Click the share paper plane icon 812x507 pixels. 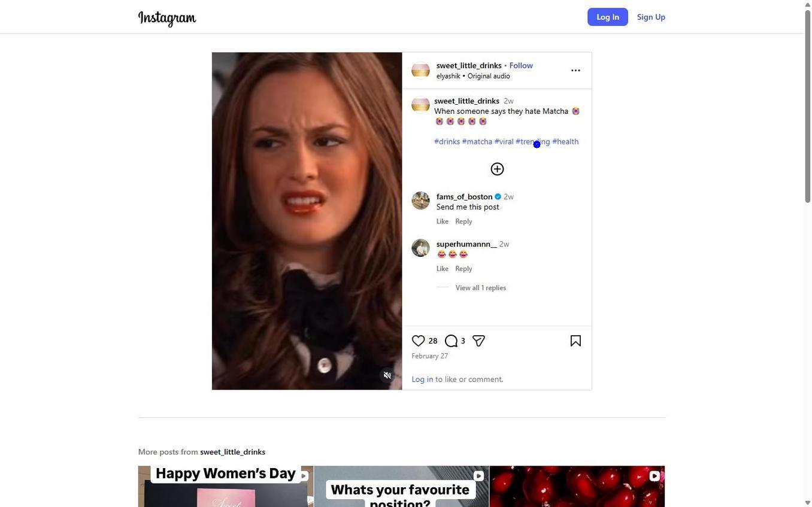[x=478, y=341]
